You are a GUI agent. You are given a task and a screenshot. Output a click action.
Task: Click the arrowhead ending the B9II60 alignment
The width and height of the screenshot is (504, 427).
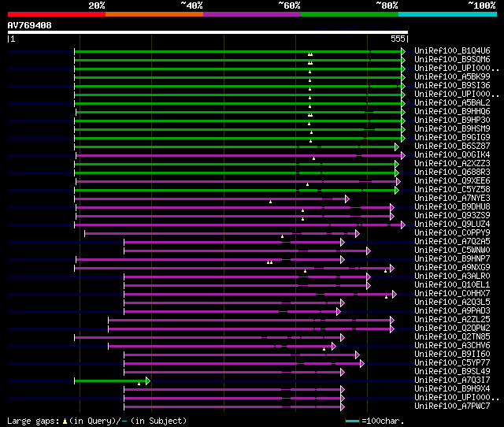357,355
